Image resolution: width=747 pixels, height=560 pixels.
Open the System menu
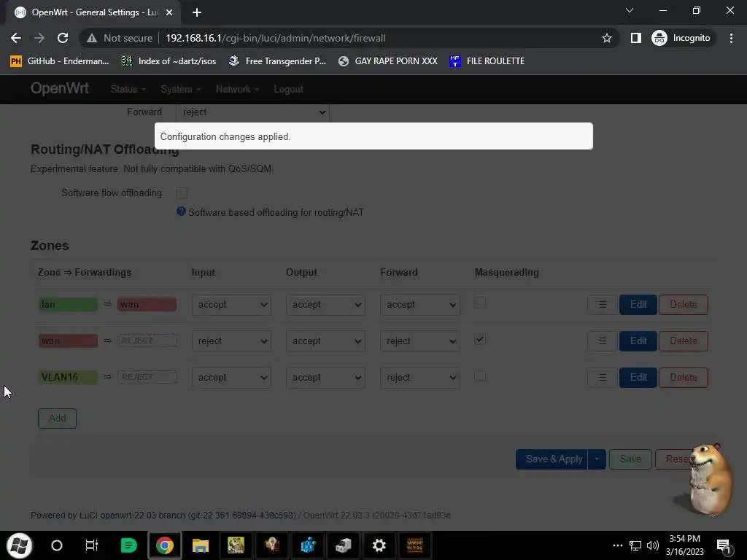click(181, 89)
